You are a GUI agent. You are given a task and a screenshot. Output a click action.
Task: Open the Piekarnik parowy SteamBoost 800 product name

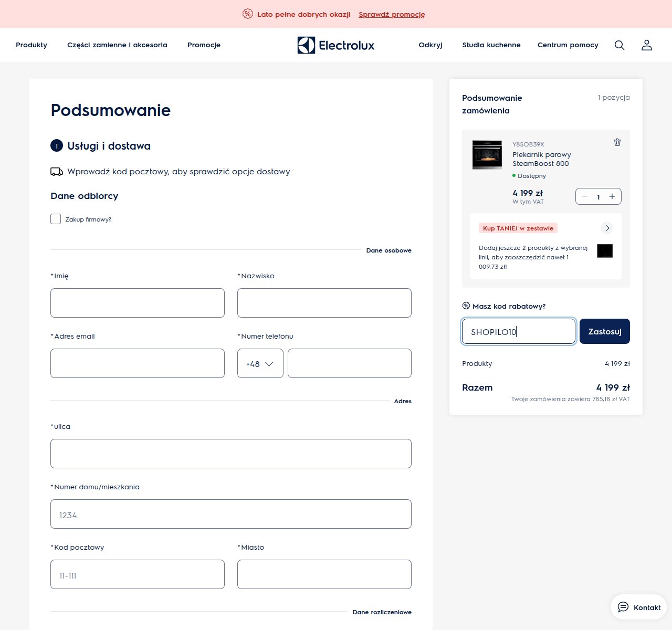[542, 159]
